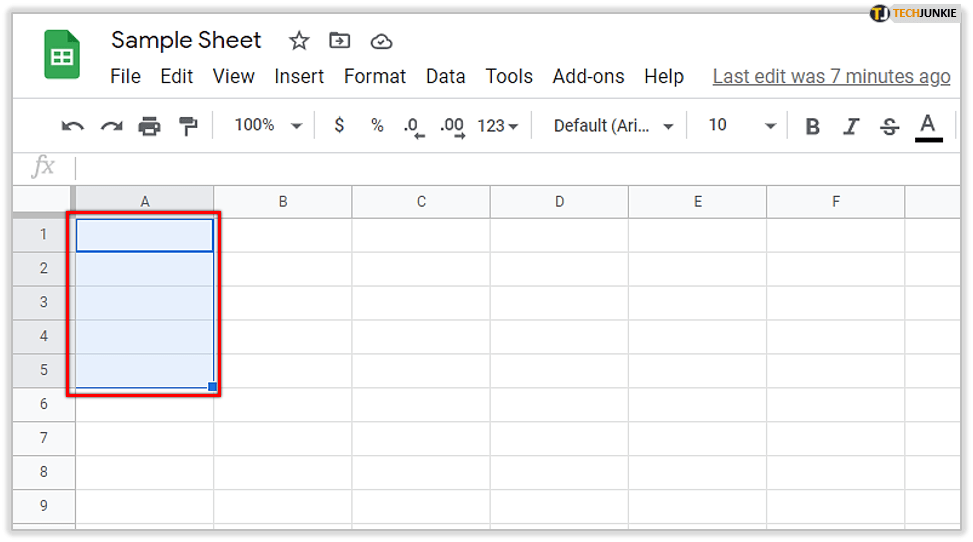Toggle strikethrough formatting
The height and width of the screenshot is (542, 973).
click(x=889, y=126)
